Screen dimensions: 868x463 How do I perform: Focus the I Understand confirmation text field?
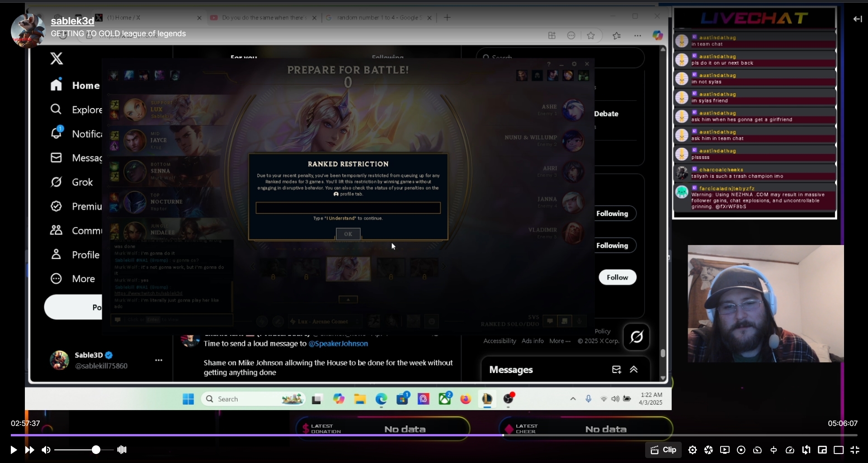[x=348, y=208]
